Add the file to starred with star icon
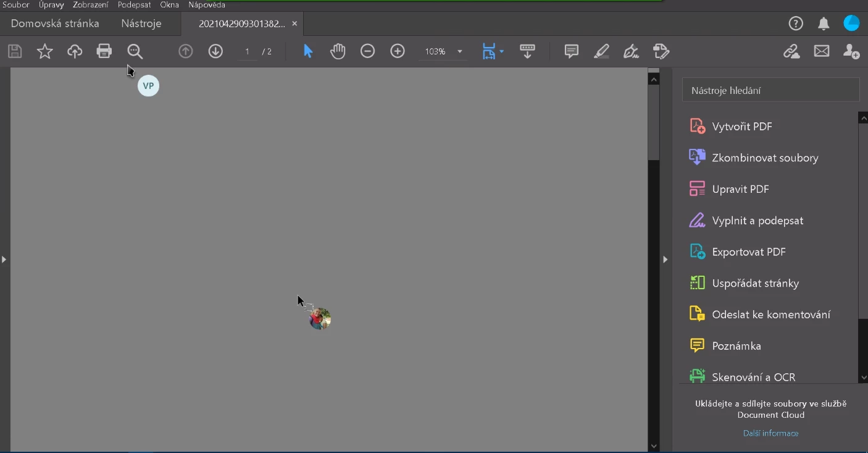Image resolution: width=868 pixels, height=453 pixels. 45,51
